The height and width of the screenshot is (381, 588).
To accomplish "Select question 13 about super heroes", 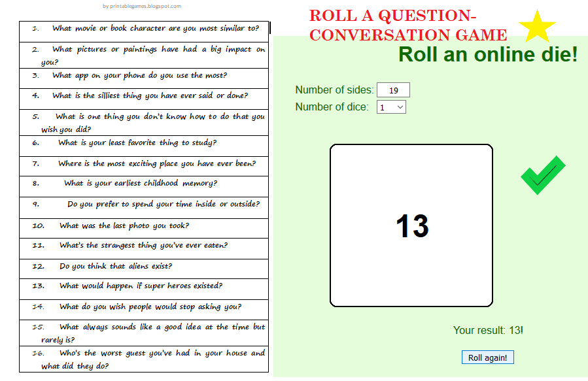I will pyautogui.click(x=144, y=286).
